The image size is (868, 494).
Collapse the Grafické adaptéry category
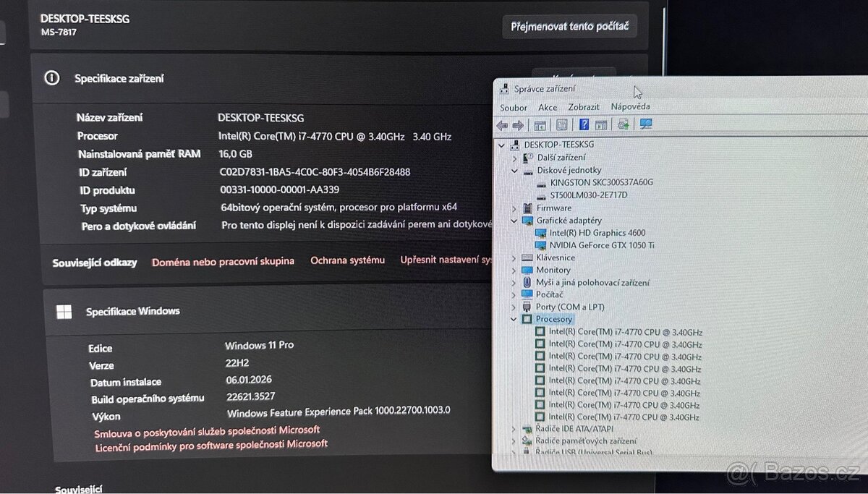click(x=514, y=220)
